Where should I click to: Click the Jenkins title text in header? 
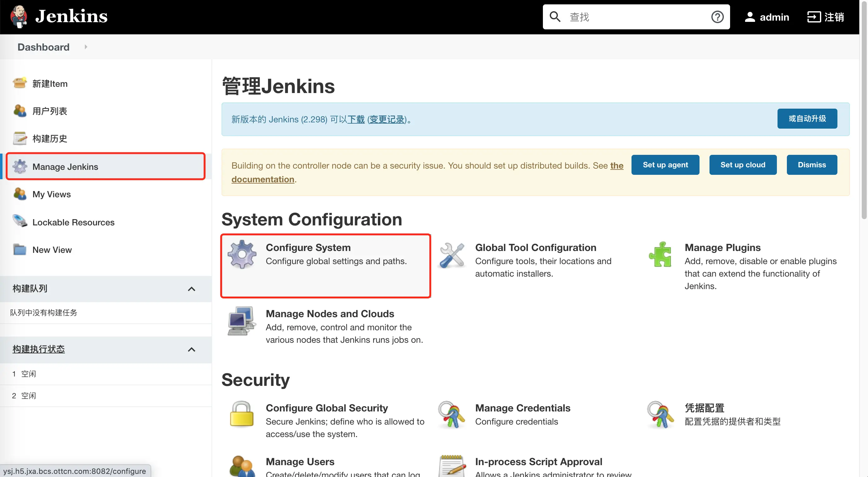pyautogui.click(x=71, y=16)
